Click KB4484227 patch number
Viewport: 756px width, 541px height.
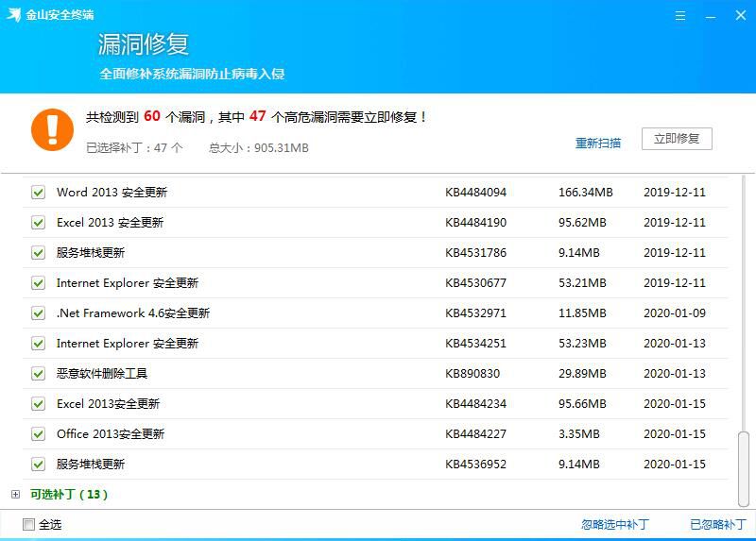click(x=476, y=434)
